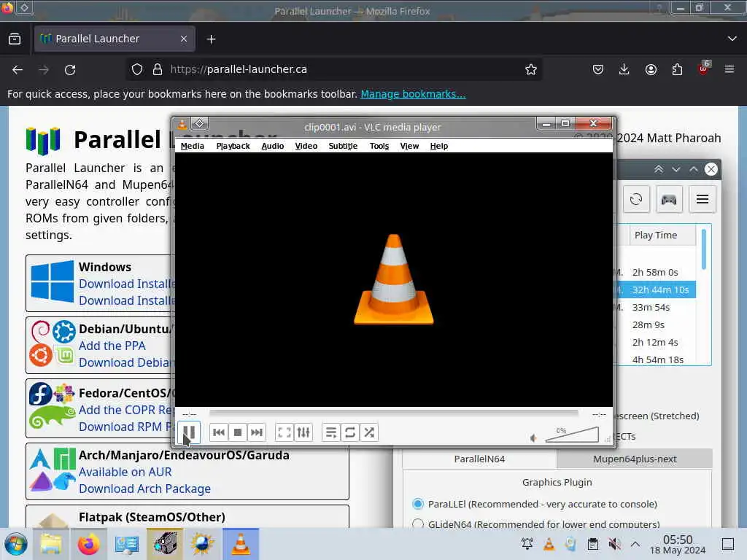Screen dimensions: 747x560
Task: Close the Parallel Launcher tab
Action: pos(184,39)
